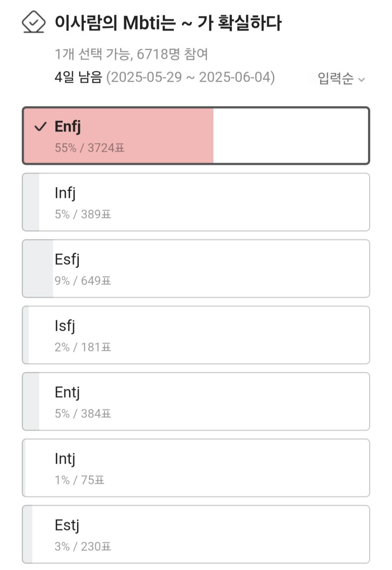
Task: Click the Esfj 9% / 649표 vote count
Action: pos(83,281)
